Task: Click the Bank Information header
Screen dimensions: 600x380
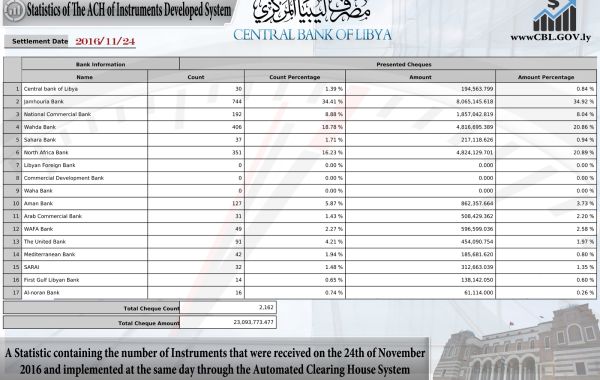Action: (101, 64)
